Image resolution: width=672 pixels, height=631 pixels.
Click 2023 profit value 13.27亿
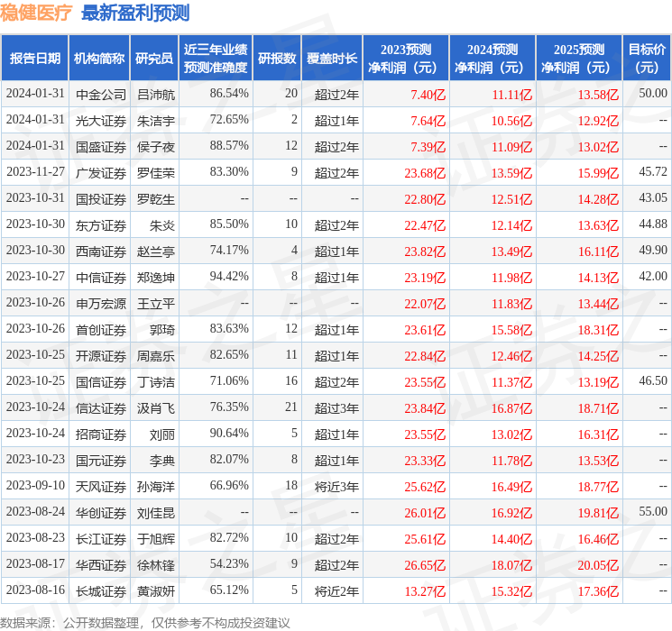(425, 590)
